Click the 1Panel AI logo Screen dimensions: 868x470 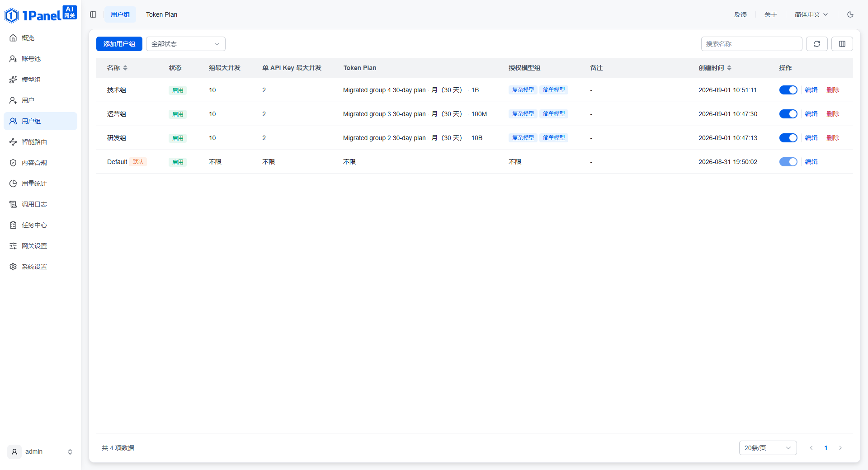click(x=41, y=14)
